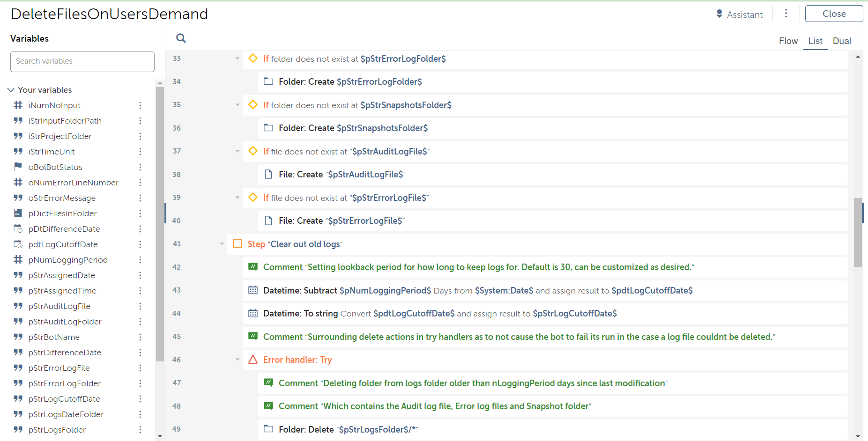Screen dimensions: 868x441
Task: Collapse the If block for $pStrSnapshotsFolder$
Action: tap(237, 105)
